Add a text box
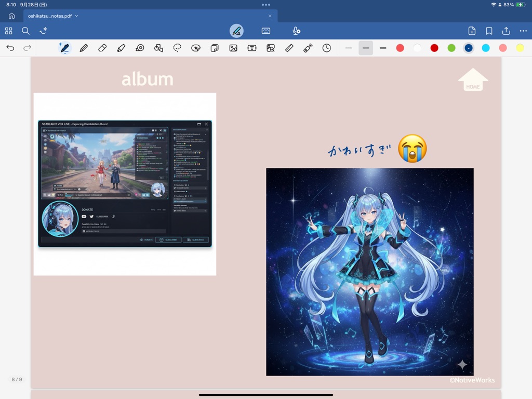 click(252, 48)
